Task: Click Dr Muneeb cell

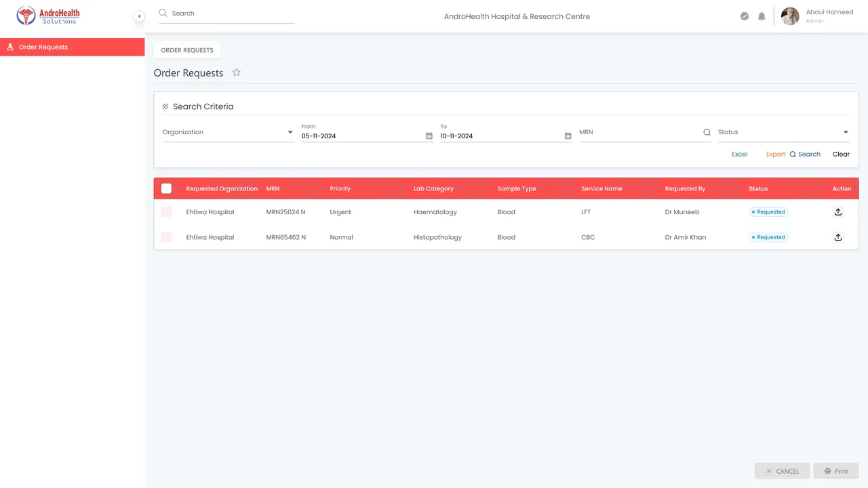Action: point(682,212)
